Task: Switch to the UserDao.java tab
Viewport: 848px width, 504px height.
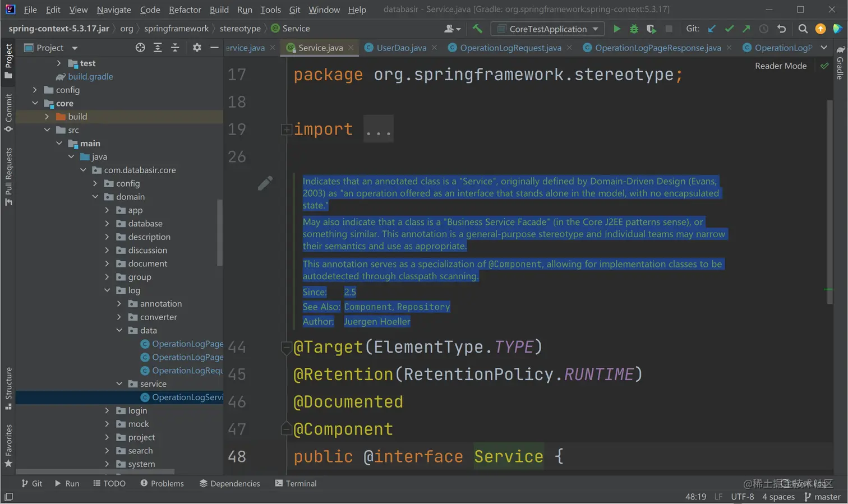Action: point(401,48)
